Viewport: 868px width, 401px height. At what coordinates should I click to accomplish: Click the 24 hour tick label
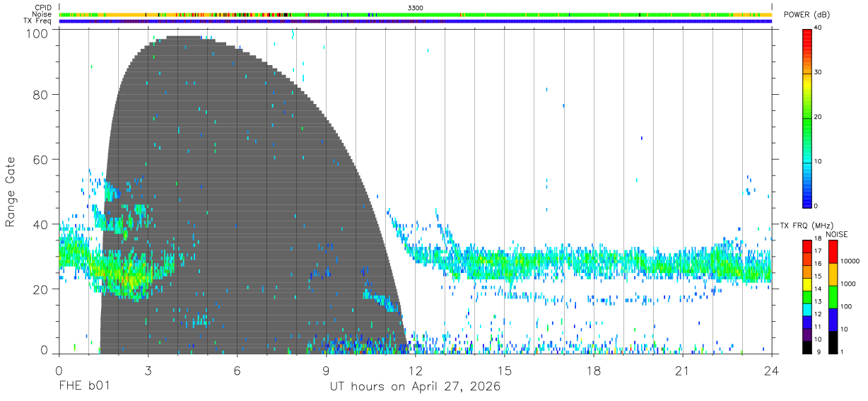pyautogui.click(x=772, y=371)
